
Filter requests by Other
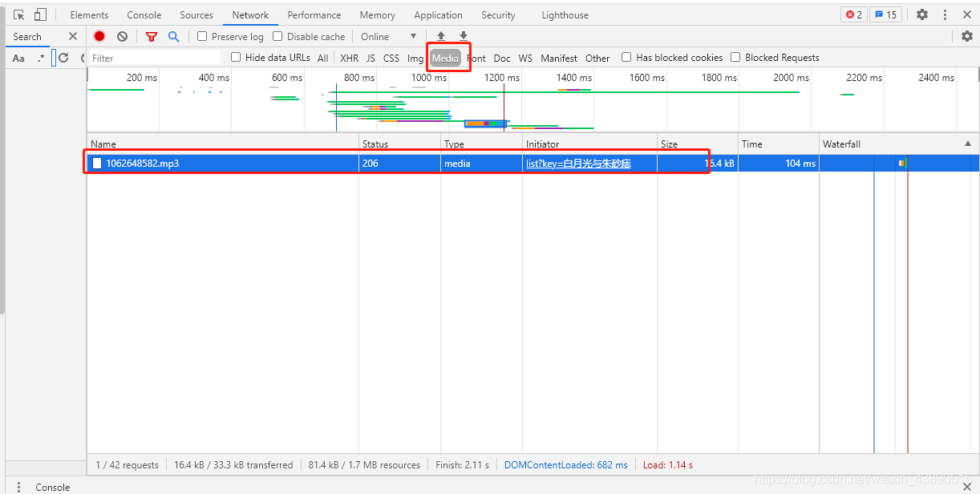pyautogui.click(x=597, y=58)
